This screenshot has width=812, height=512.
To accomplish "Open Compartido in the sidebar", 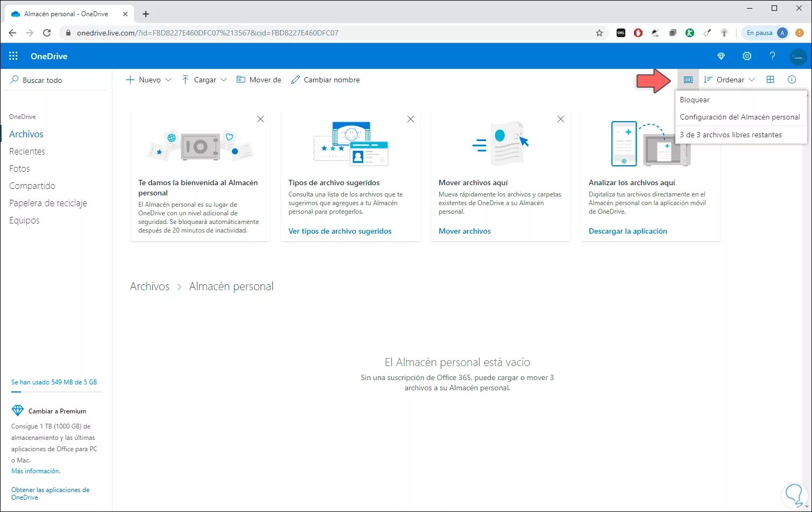I will 32,186.
